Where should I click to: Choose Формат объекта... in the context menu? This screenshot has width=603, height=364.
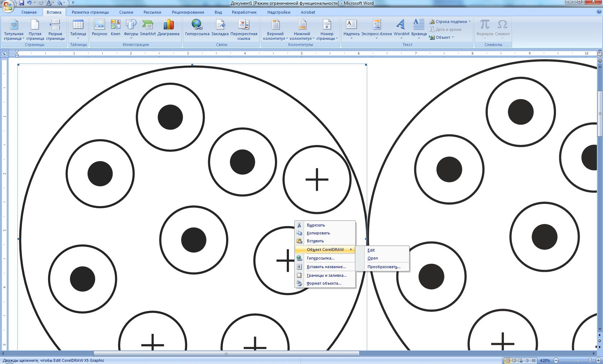(x=325, y=283)
